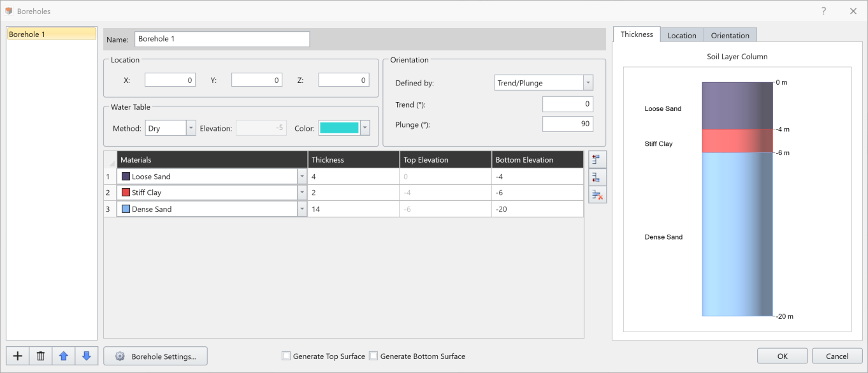Click the Plunge angle input field
This screenshot has height=373, width=868.
(568, 124)
